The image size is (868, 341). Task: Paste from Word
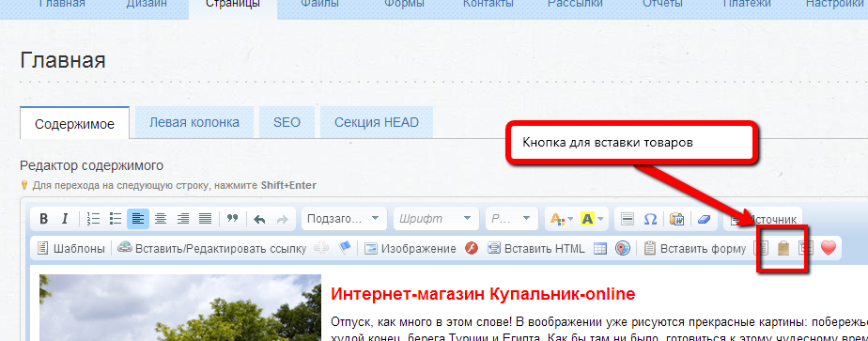point(676,219)
